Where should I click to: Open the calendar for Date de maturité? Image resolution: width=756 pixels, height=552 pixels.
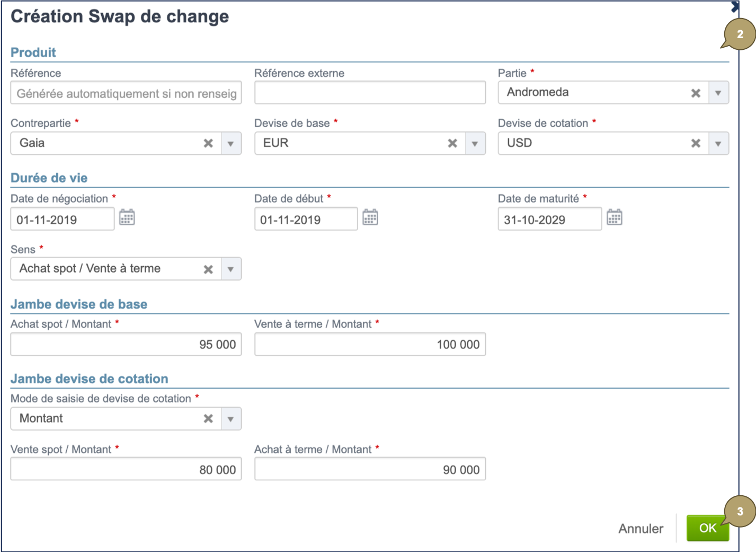click(615, 217)
